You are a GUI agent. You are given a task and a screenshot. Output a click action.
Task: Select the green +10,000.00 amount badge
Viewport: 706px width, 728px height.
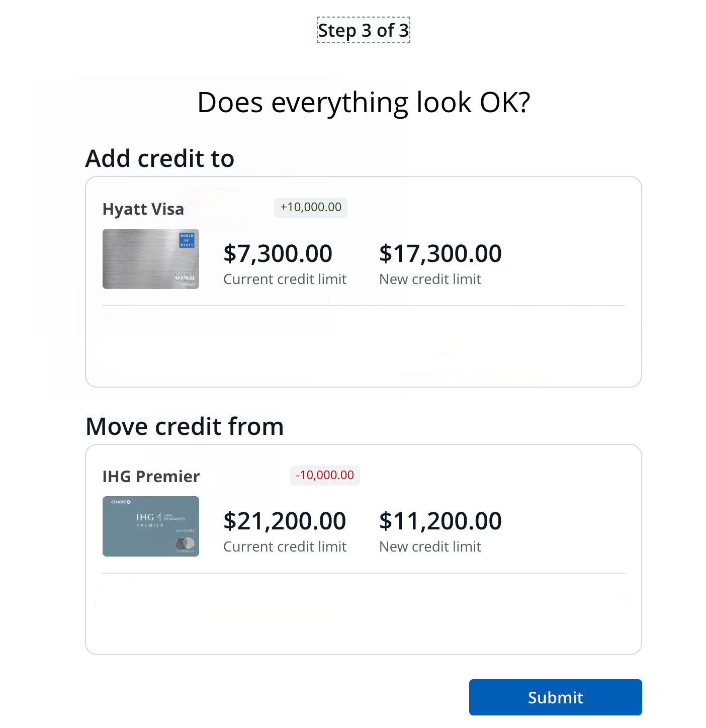pyautogui.click(x=310, y=207)
